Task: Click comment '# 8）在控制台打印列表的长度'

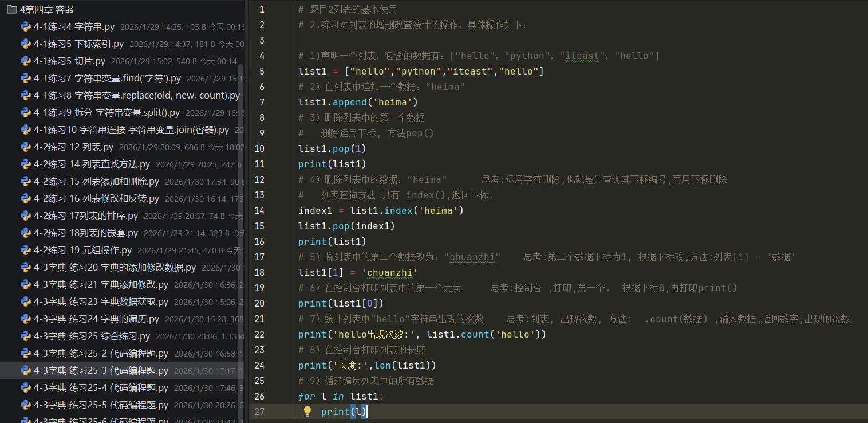Action: (x=361, y=350)
